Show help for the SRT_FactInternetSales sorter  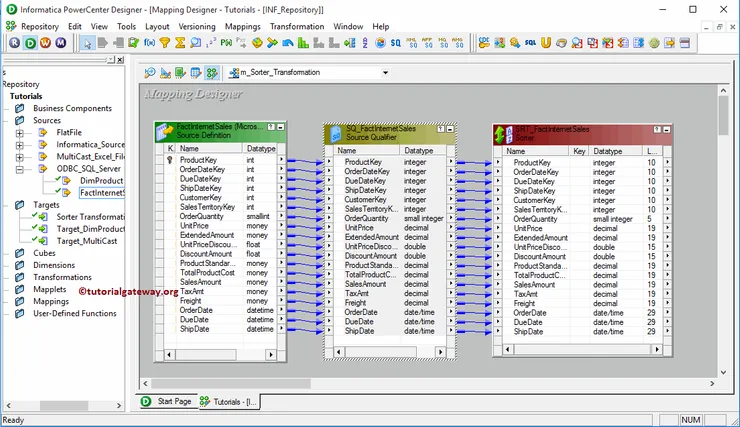coord(657,129)
